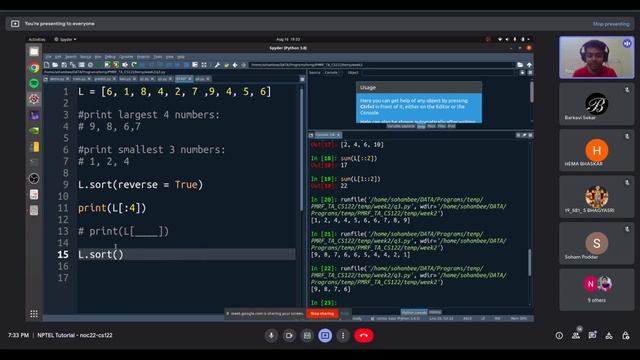Open file icon in Spyder toolbar

tap(55, 65)
